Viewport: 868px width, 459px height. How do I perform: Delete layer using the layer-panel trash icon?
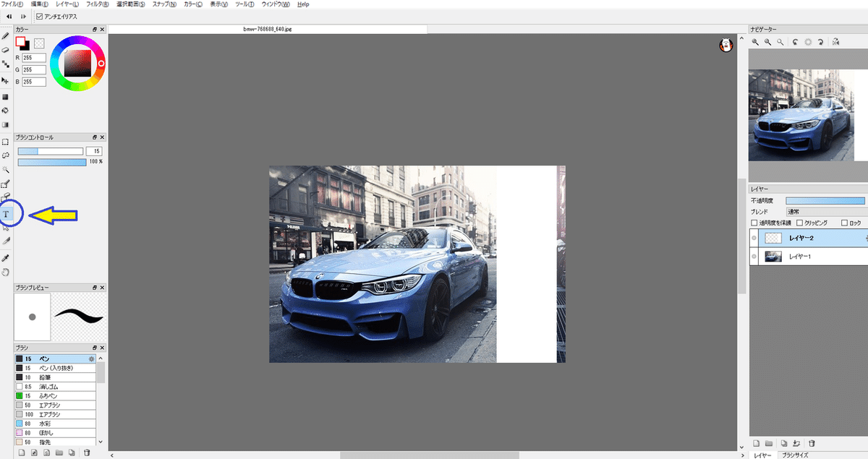tap(812, 442)
